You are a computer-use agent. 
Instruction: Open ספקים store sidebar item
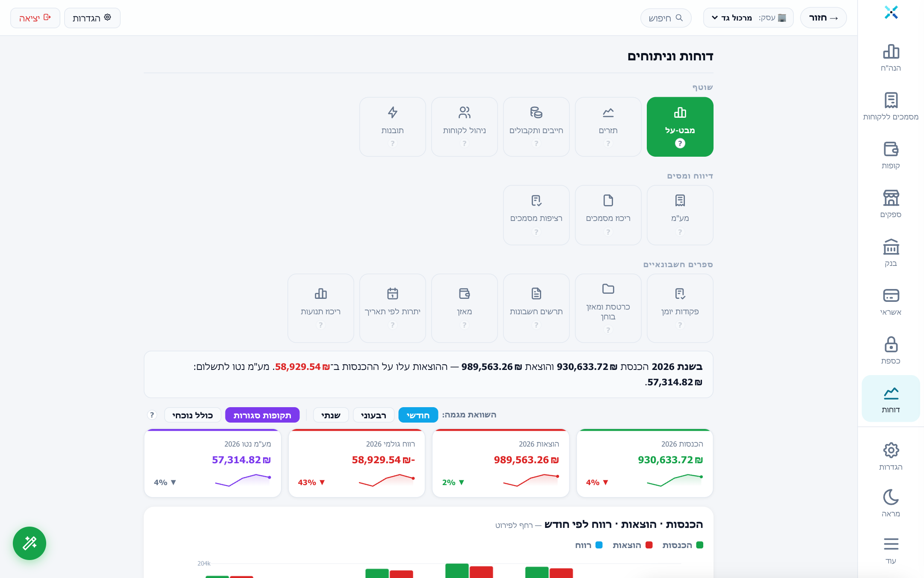point(891,204)
